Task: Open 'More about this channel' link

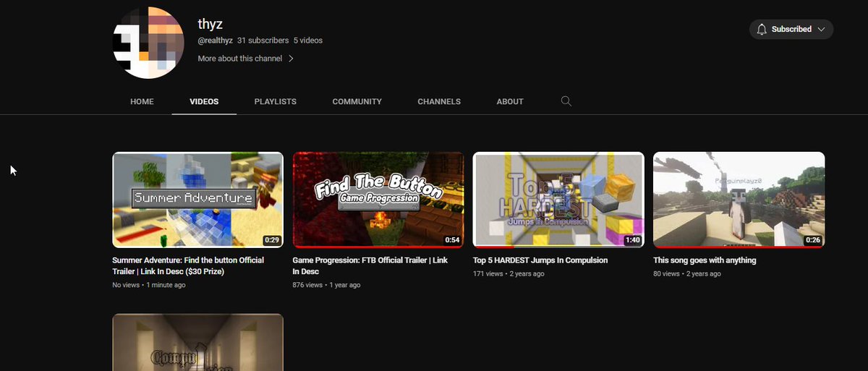Action: pyautogui.click(x=240, y=59)
